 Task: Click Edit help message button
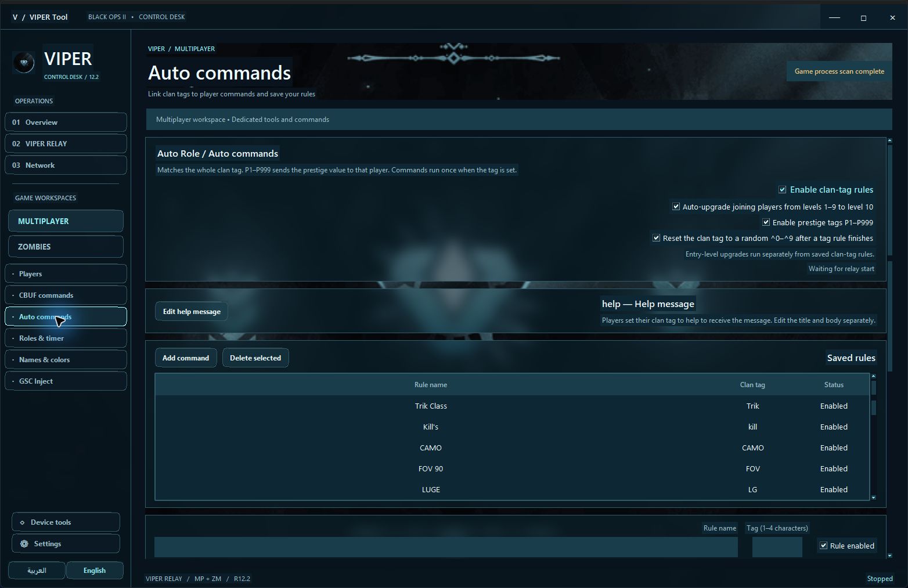click(192, 312)
